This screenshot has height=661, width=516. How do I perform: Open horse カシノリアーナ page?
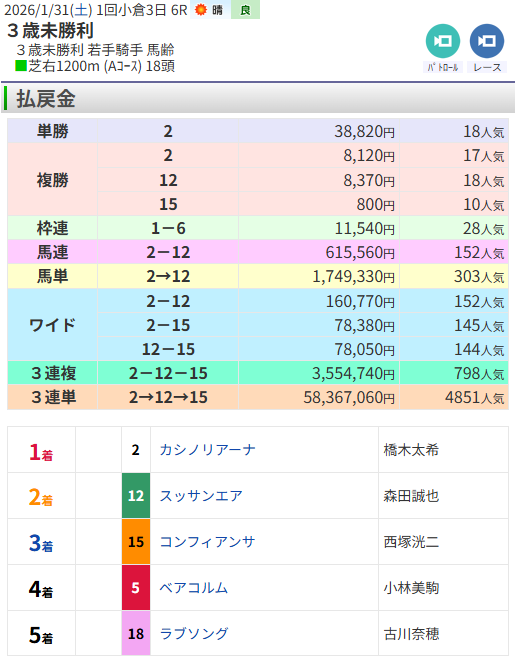[x=207, y=450]
